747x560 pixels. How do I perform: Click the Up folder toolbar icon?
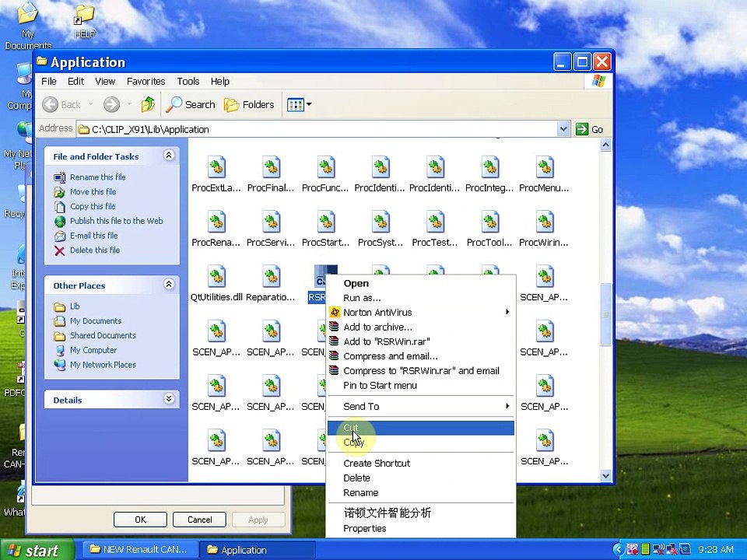pos(148,104)
